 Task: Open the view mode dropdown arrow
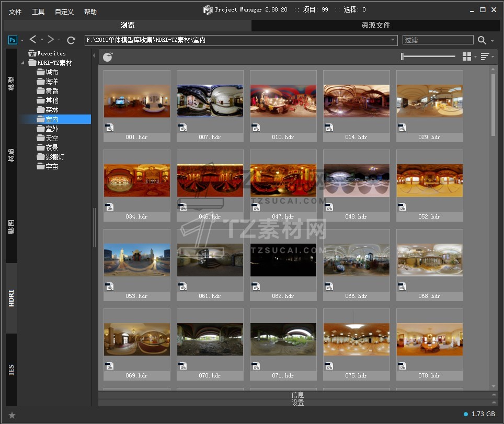tap(475, 57)
